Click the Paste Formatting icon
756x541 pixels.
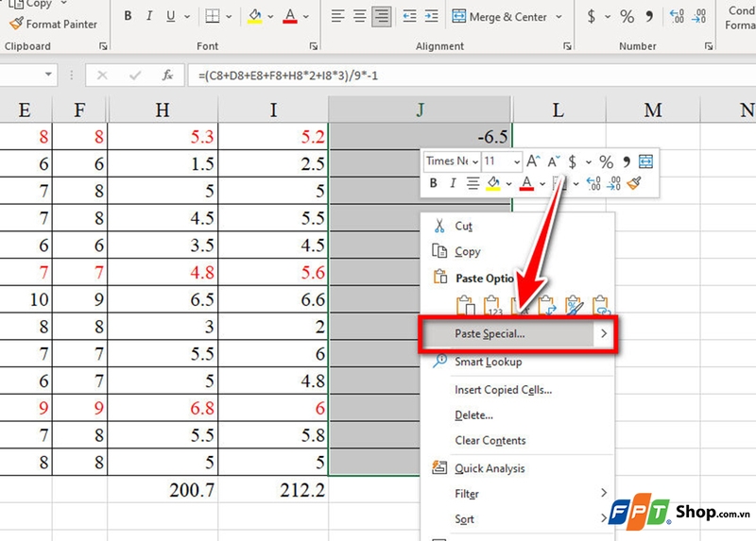(x=575, y=304)
